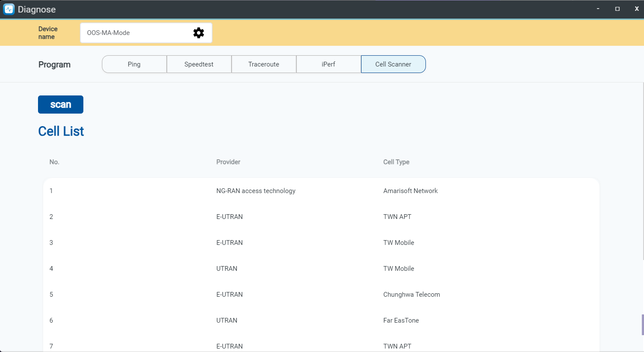Viewport: 644px width, 352px height.
Task: Click the No. column header
Action: pyautogui.click(x=54, y=162)
